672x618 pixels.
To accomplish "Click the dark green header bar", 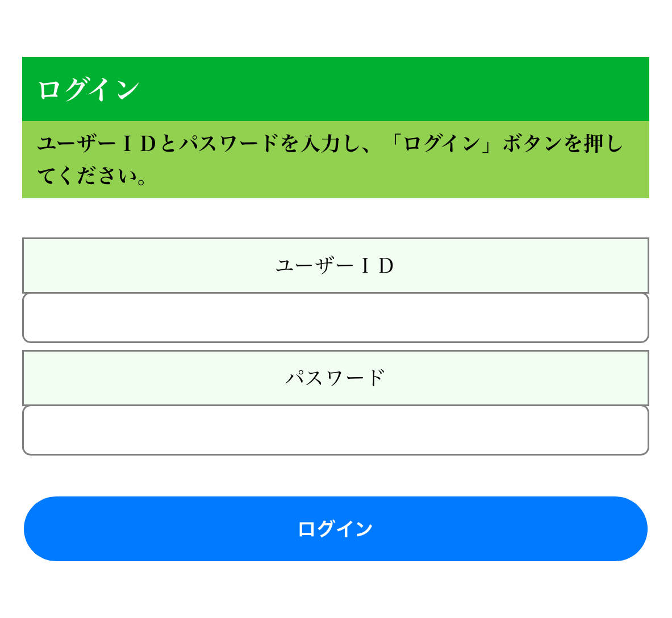I will click(x=398, y=89).
